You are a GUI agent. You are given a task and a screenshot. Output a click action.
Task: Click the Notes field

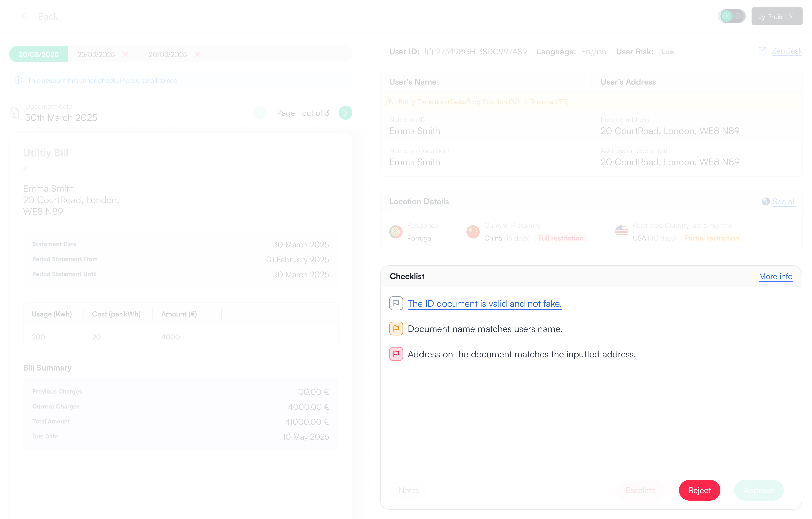click(409, 490)
